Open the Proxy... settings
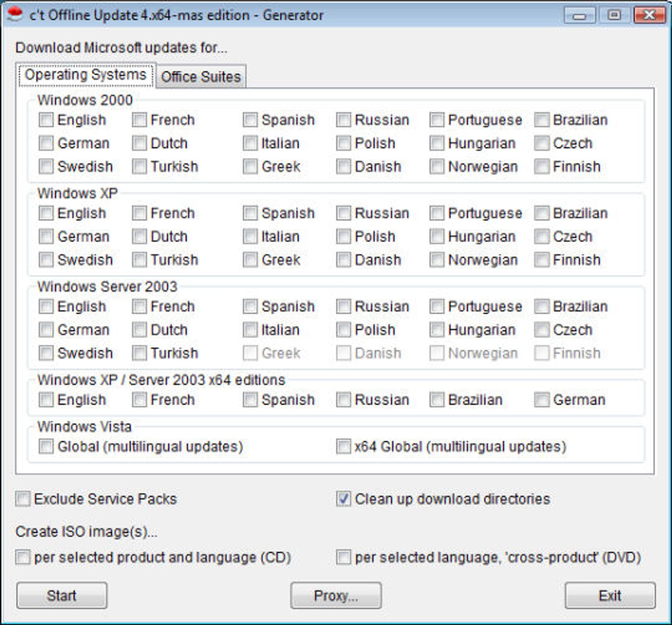The image size is (672, 625). 336,595
